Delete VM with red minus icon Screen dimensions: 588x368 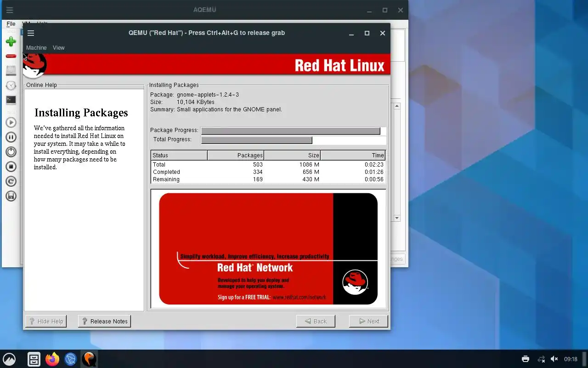(x=11, y=56)
